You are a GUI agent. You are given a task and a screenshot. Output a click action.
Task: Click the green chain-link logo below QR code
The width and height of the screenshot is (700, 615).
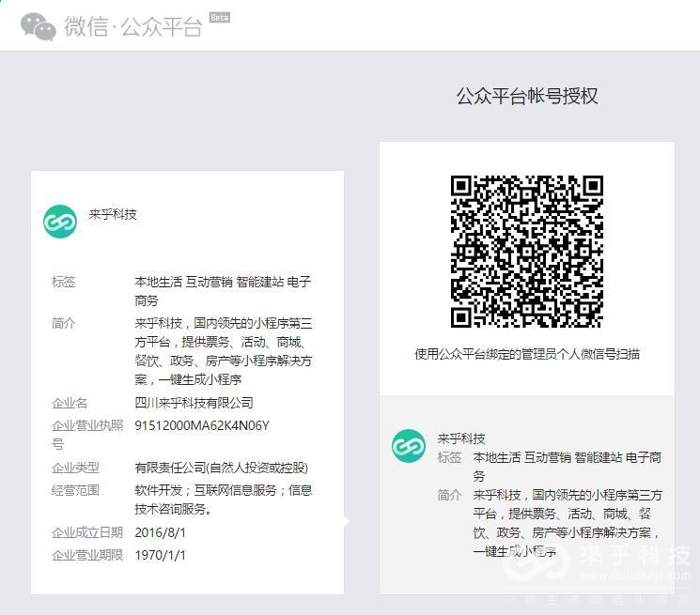409,446
